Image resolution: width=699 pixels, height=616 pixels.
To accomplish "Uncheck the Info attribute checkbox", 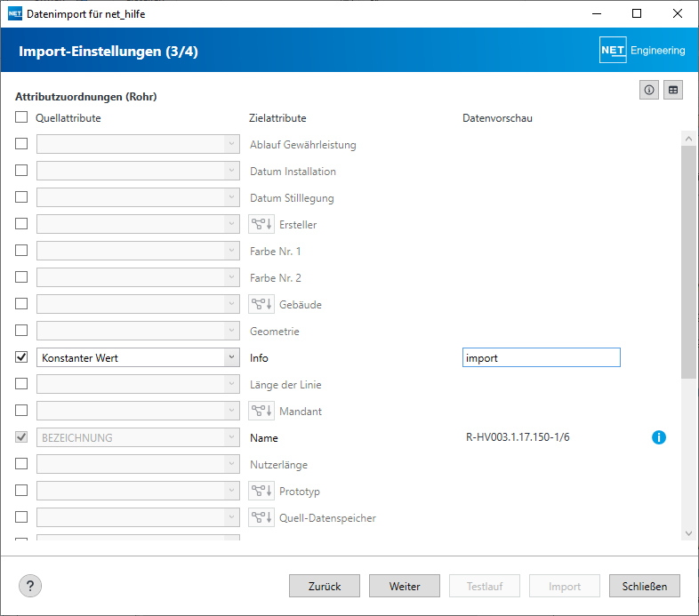I will (x=21, y=357).
